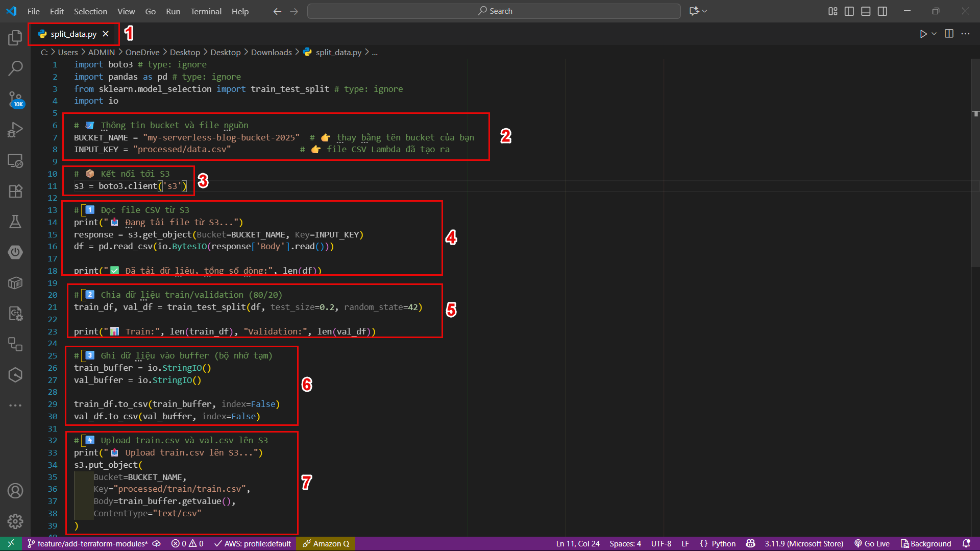Open Downloads folder breadcrumb
The width and height of the screenshot is (980, 551).
[272, 53]
